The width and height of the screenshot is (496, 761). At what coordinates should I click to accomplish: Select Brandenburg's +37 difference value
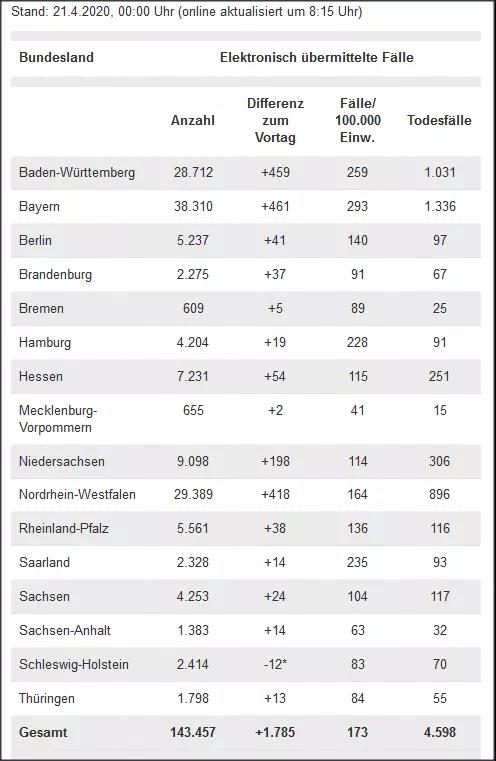[x=275, y=274]
